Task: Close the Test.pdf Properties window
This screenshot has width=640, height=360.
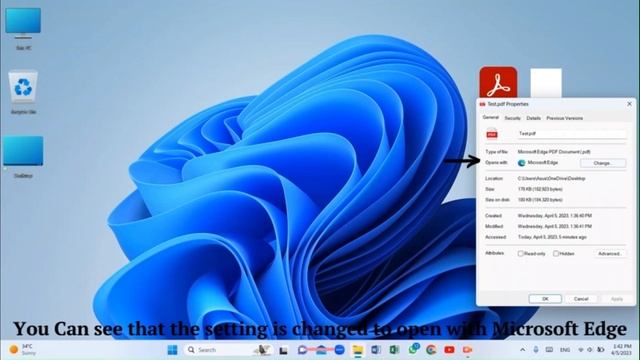Action: [629, 104]
